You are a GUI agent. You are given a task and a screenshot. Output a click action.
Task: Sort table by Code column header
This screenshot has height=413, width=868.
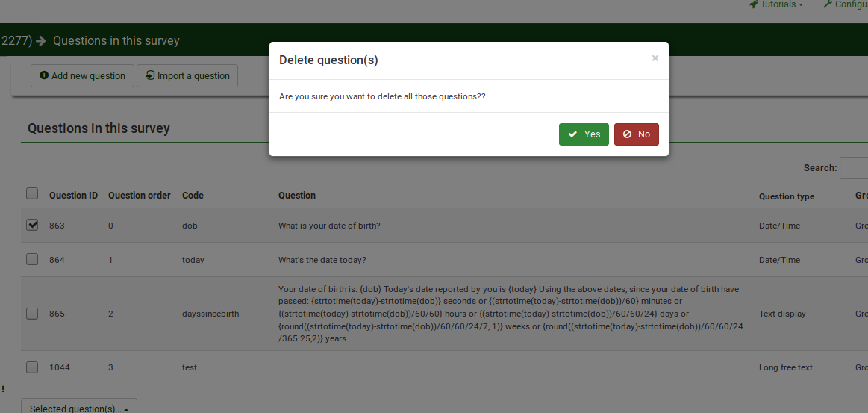tap(193, 196)
